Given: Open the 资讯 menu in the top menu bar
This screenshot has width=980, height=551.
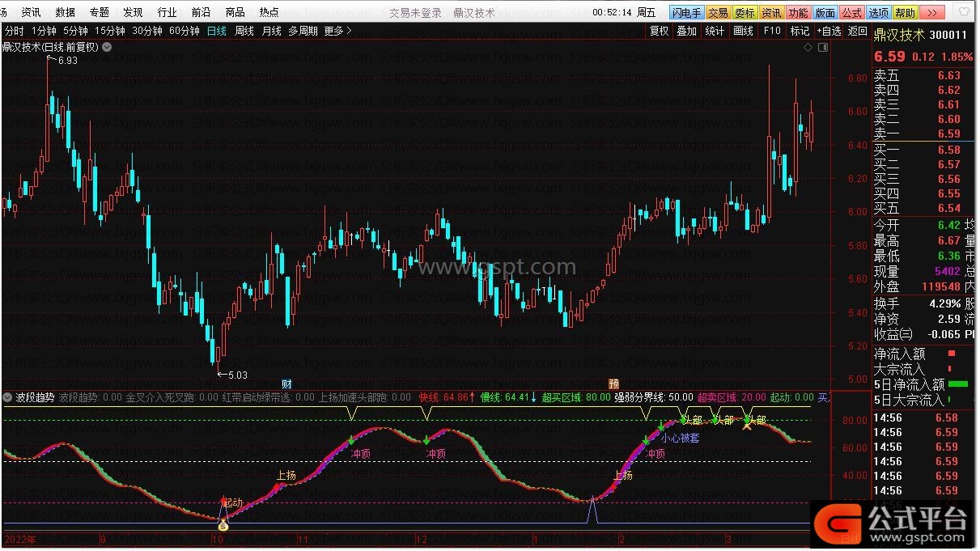Looking at the screenshot, I should pos(32,12).
